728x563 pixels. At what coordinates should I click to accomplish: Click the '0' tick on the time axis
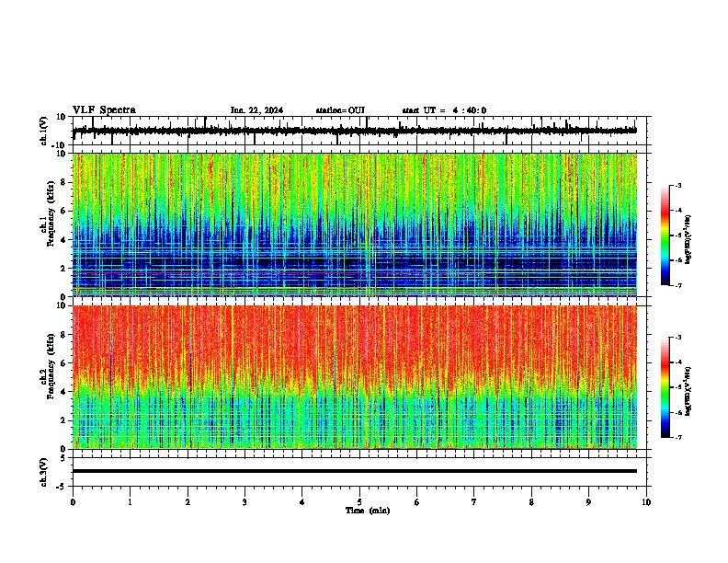[x=73, y=502]
